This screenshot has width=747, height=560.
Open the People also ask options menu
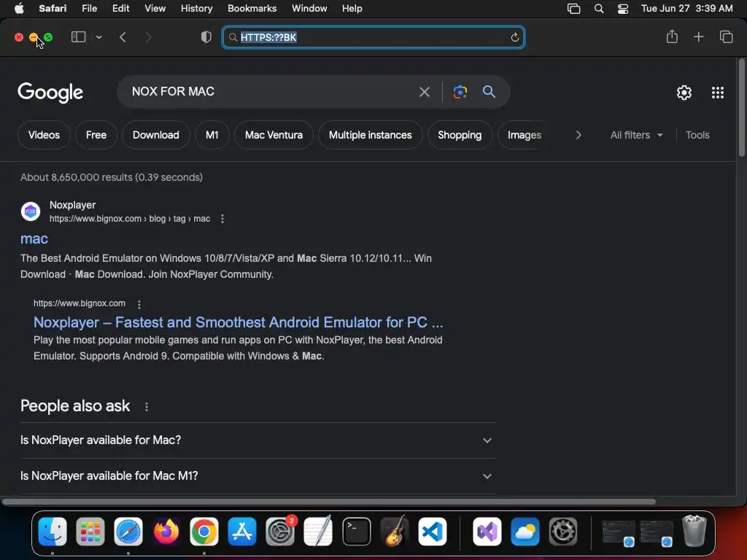click(147, 407)
